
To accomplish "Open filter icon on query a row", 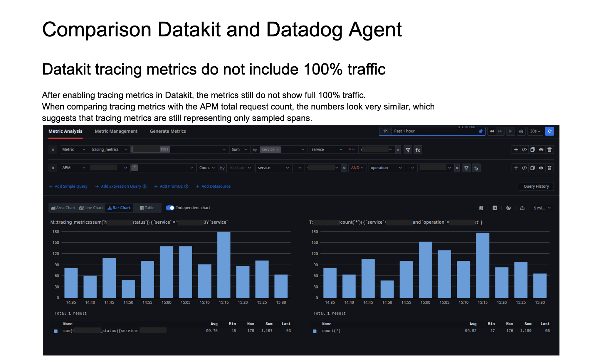I will tap(408, 150).
